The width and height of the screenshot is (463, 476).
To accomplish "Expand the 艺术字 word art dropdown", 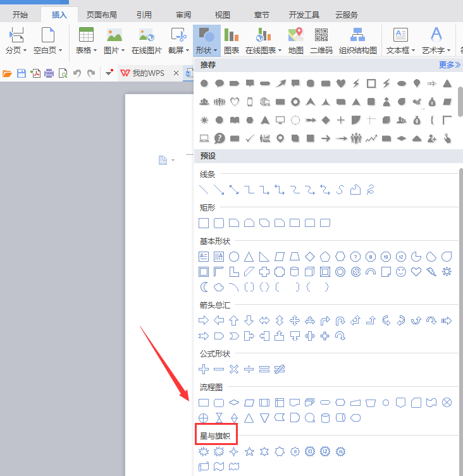I will coord(448,51).
